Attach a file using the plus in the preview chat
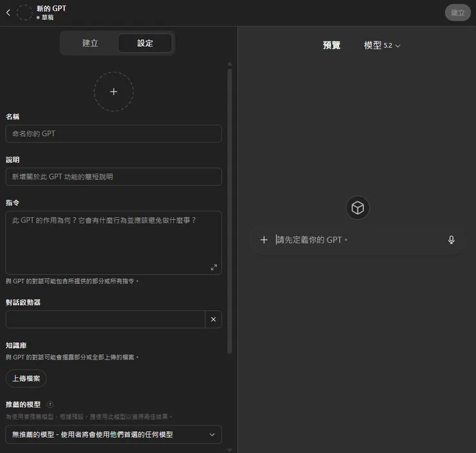The image size is (476, 453). tap(264, 240)
